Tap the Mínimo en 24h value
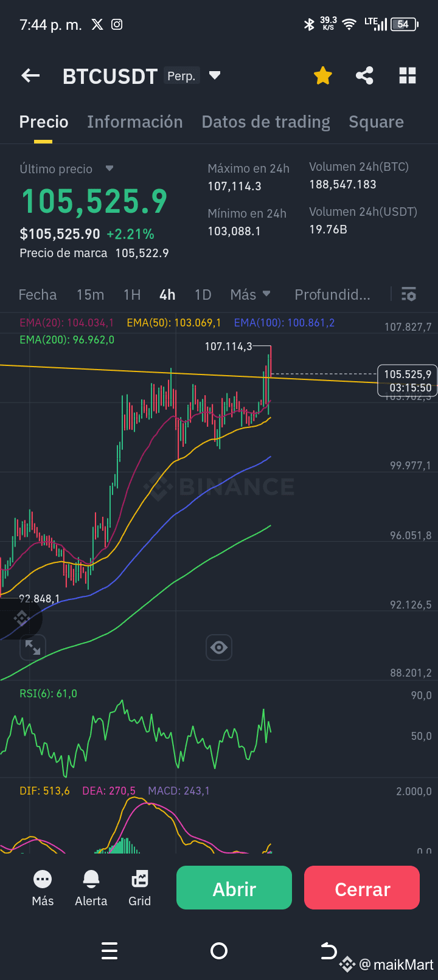Viewport: 438px width, 980px height. click(x=234, y=231)
